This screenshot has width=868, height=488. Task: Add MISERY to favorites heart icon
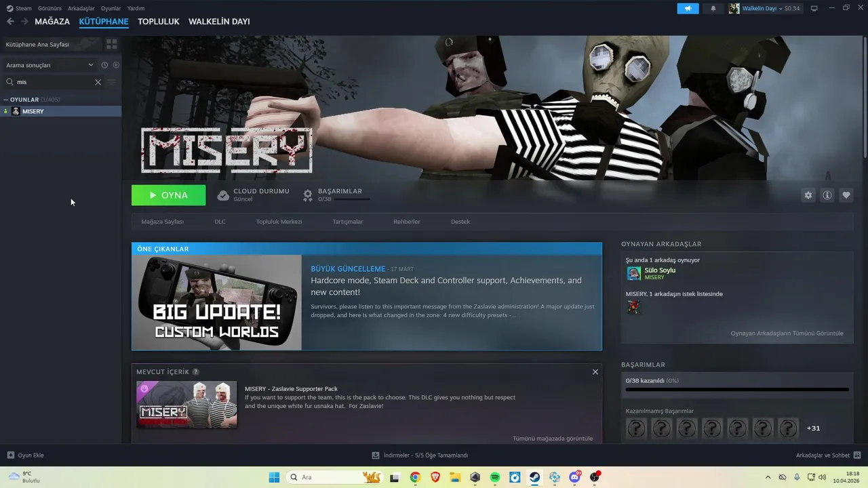coord(846,195)
